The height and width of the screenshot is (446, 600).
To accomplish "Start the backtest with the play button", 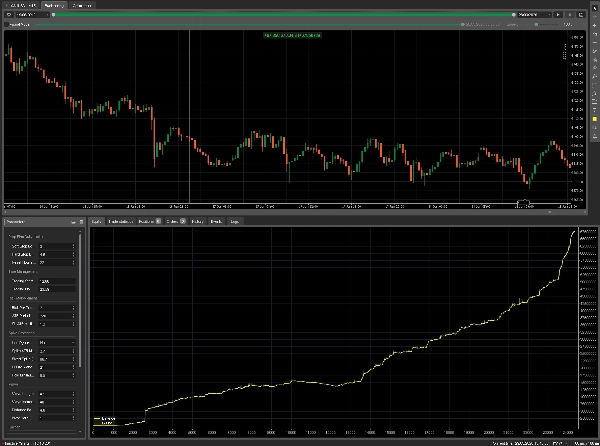I will coord(558,15).
